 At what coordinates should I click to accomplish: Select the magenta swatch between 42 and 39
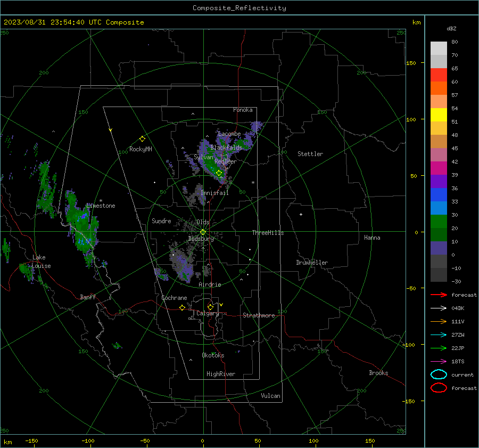(439, 168)
